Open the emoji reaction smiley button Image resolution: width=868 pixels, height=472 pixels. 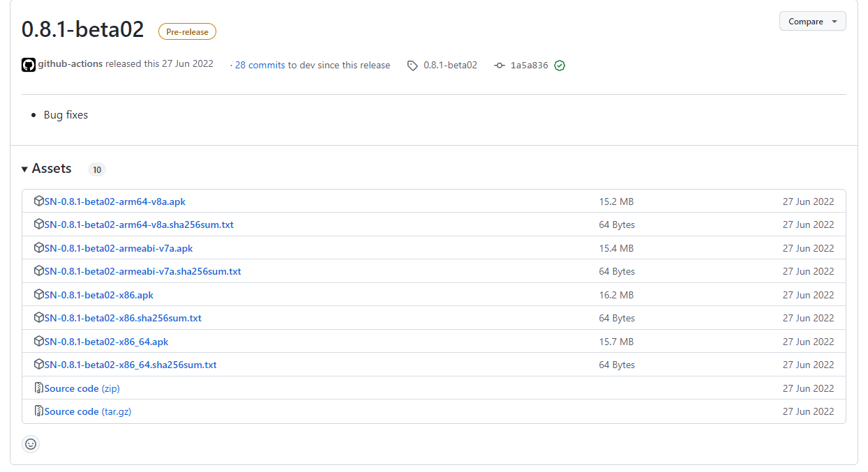(x=31, y=443)
